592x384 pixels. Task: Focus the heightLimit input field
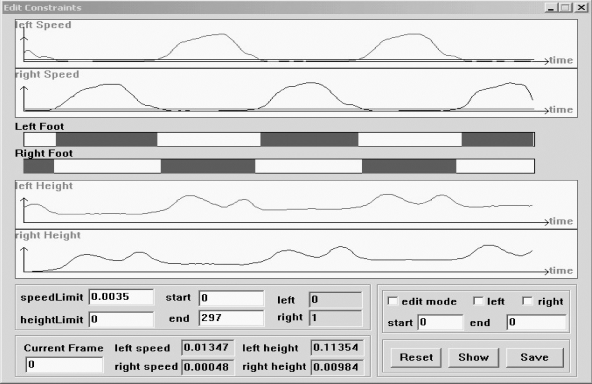tap(122, 319)
